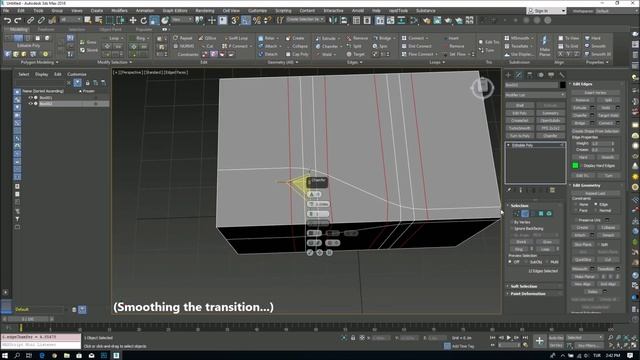Viewport: 640px width, 360px height.
Task: Select the Select and Rotate tool
Action: (x=143, y=20)
